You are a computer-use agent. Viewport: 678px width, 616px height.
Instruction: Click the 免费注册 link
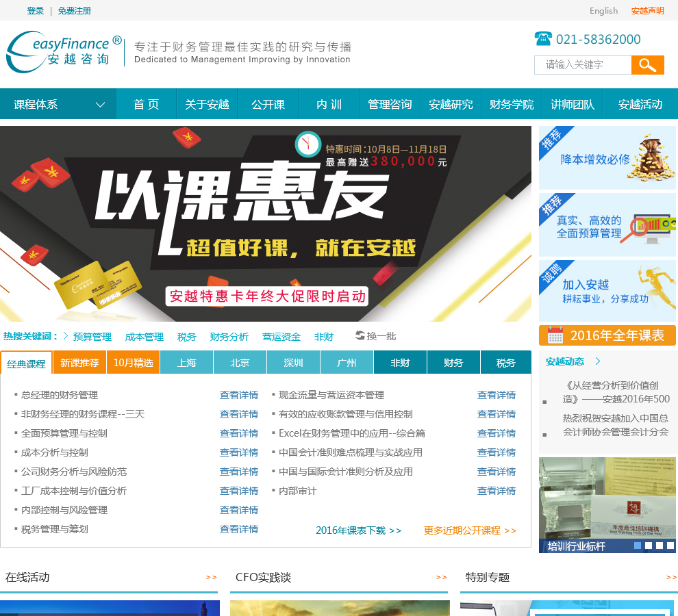[x=75, y=10]
